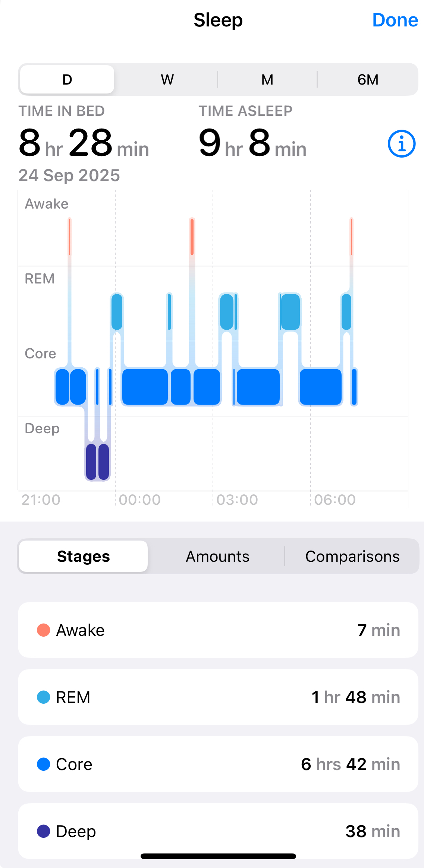Open the Comparisons segment
The height and width of the screenshot is (868, 424).
[352, 556]
